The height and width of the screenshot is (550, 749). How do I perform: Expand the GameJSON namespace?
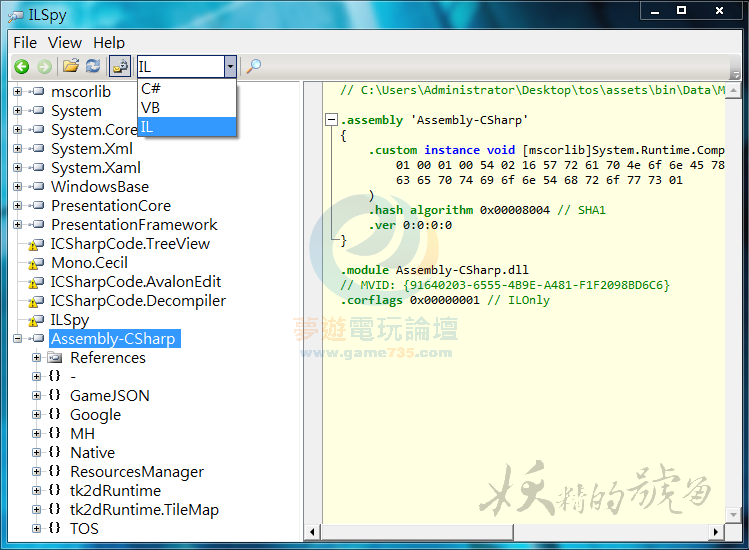coord(37,395)
